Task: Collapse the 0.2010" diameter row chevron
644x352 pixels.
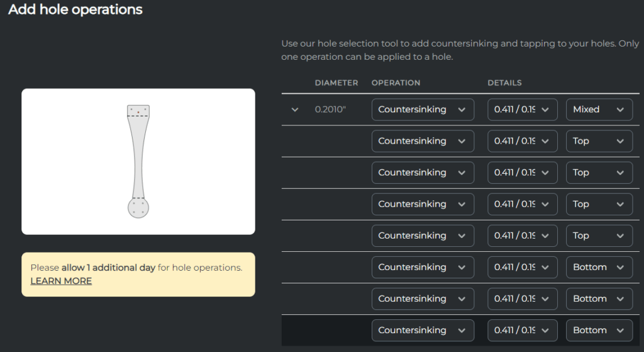Action: tap(295, 110)
